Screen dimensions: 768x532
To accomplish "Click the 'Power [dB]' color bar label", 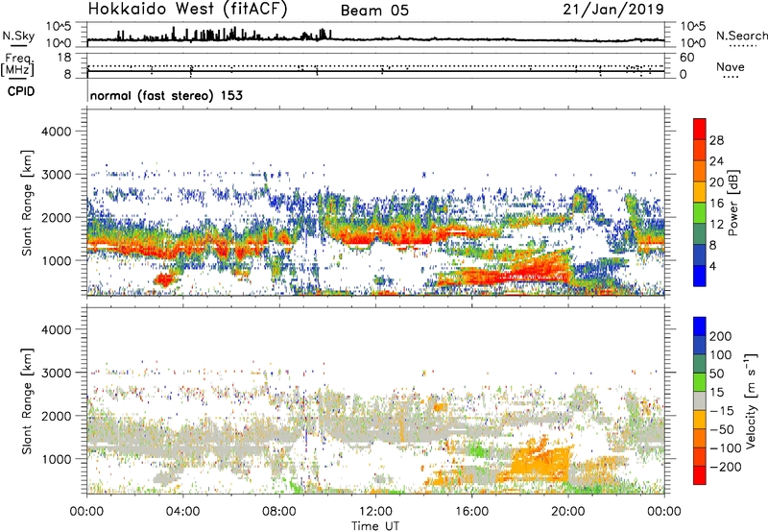I will click(x=732, y=203).
